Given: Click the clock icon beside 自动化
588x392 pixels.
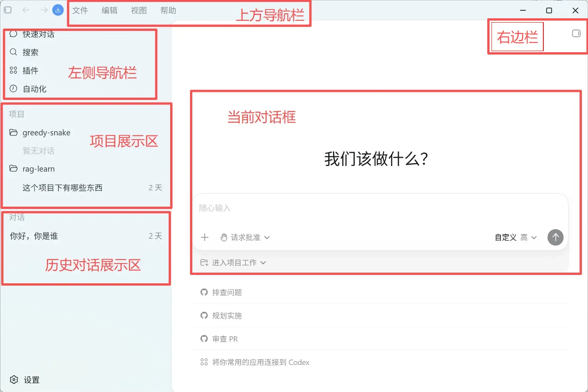Looking at the screenshot, I should 13,88.
